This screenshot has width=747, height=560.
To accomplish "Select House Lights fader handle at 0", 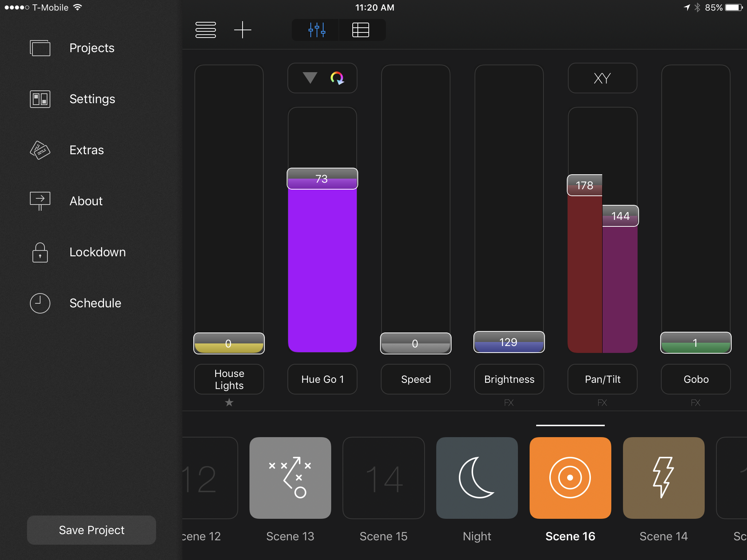I will coord(229,343).
